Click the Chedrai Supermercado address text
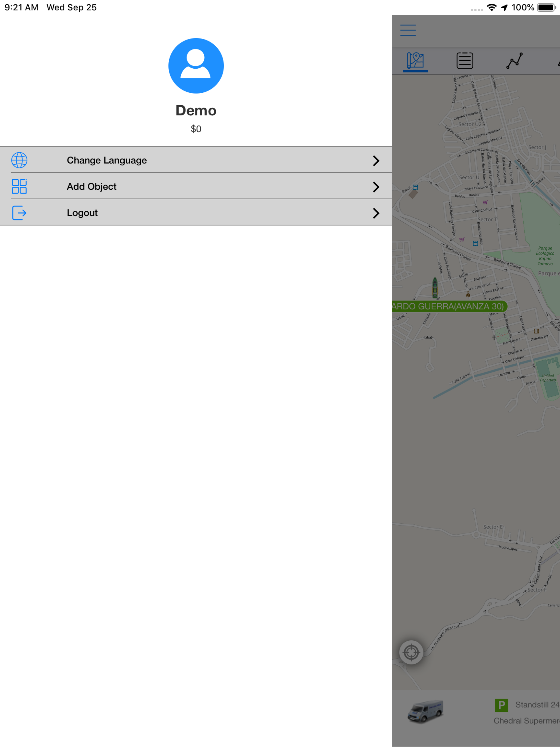Image resolution: width=560 pixels, height=747 pixels. [x=527, y=721]
